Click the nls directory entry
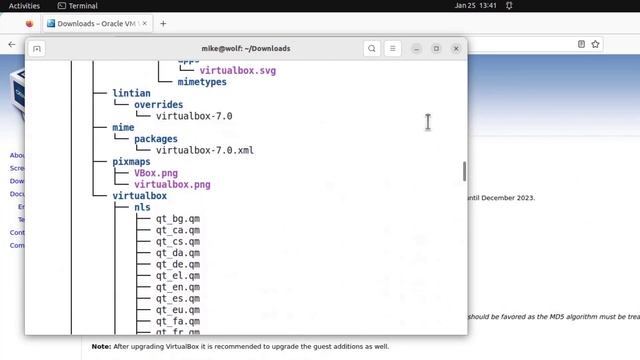640x360 pixels. (142, 208)
